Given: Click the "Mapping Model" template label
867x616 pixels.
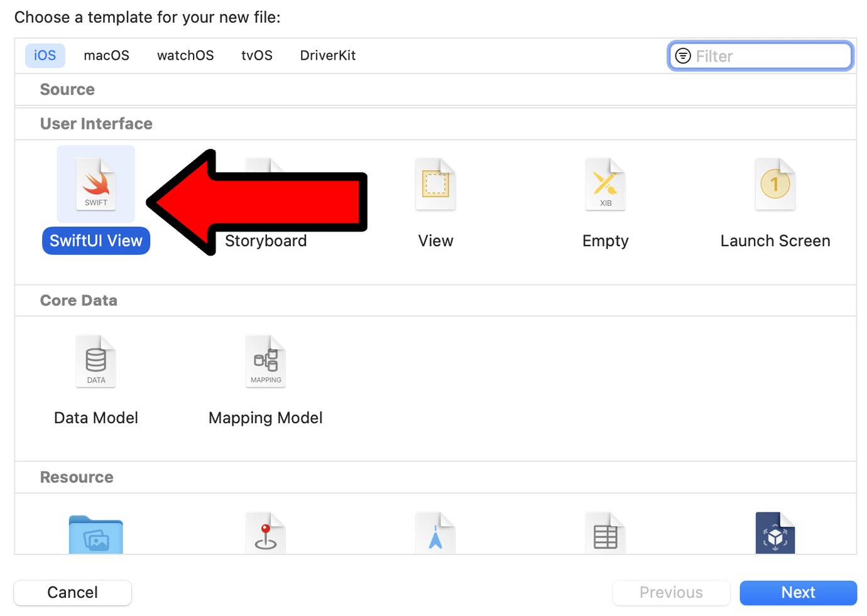Looking at the screenshot, I should 266,418.
